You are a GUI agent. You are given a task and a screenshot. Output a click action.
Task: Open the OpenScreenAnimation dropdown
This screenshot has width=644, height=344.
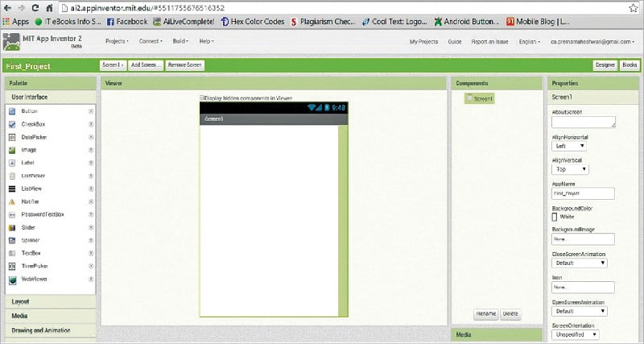(580, 311)
